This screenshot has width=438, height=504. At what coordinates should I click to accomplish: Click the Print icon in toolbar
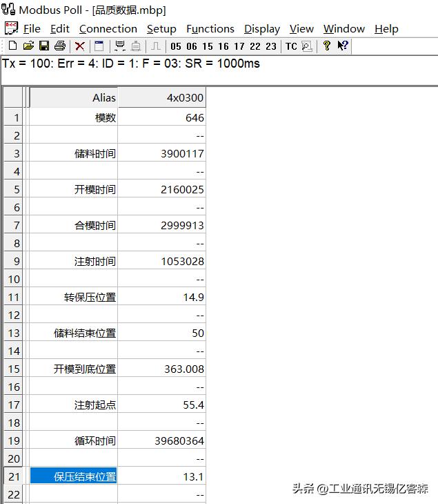(x=60, y=46)
